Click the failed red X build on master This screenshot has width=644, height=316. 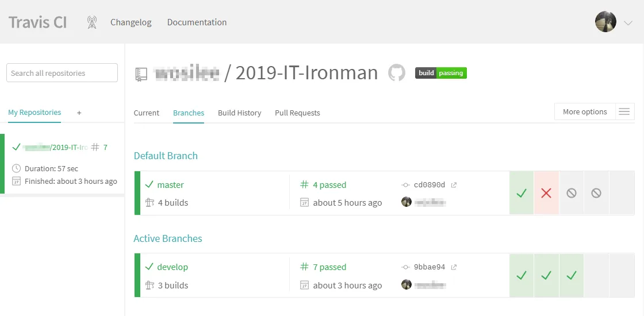pyautogui.click(x=546, y=193)
